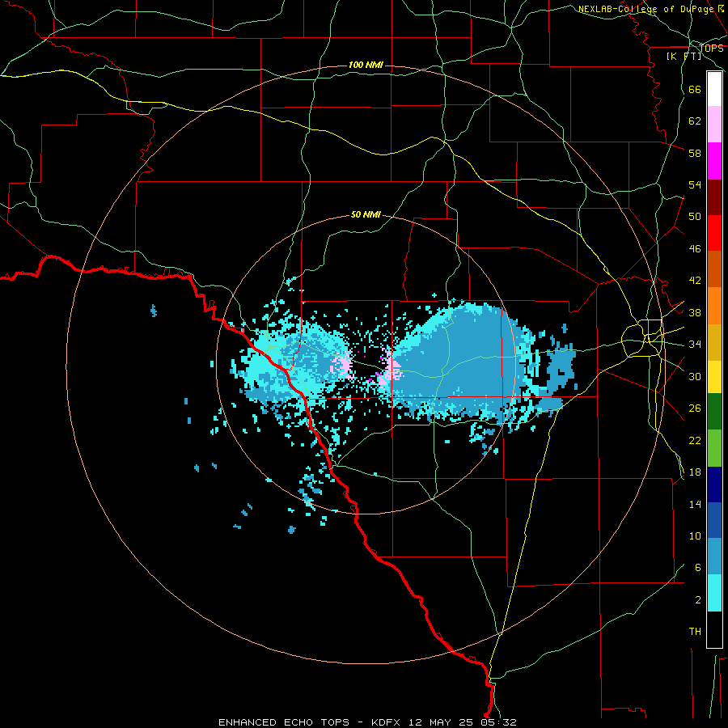Viewport: 728px width, 728px height.
Task: Click the steel blue 14 kft legend swatch
Action: coord(714,557)
